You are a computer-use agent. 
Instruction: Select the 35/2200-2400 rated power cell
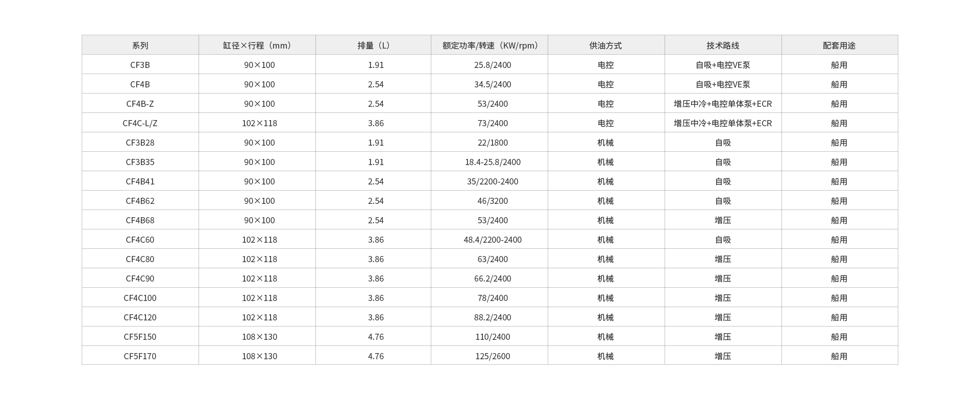[x=493, y=181]
